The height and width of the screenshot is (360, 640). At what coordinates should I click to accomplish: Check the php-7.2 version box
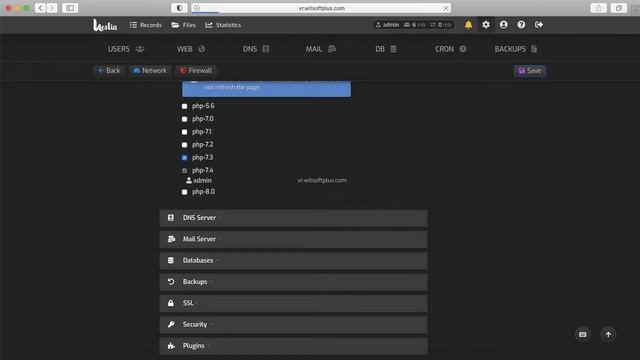[184, 145]
